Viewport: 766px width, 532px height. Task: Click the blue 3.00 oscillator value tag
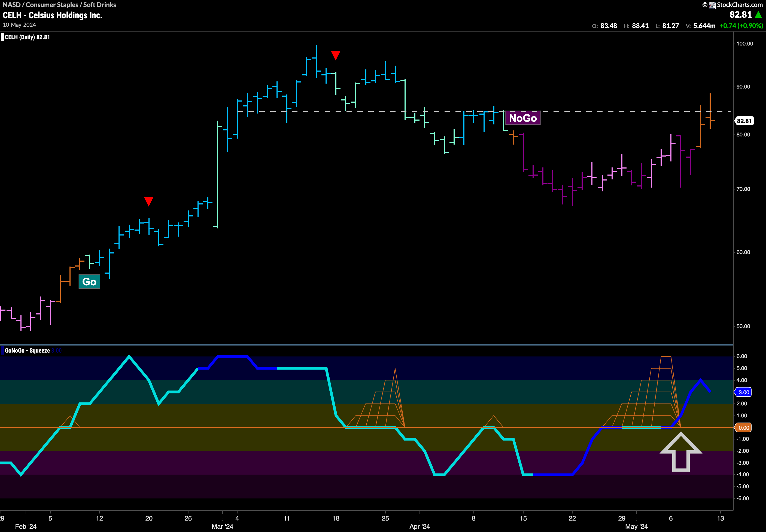click(743, 392)
